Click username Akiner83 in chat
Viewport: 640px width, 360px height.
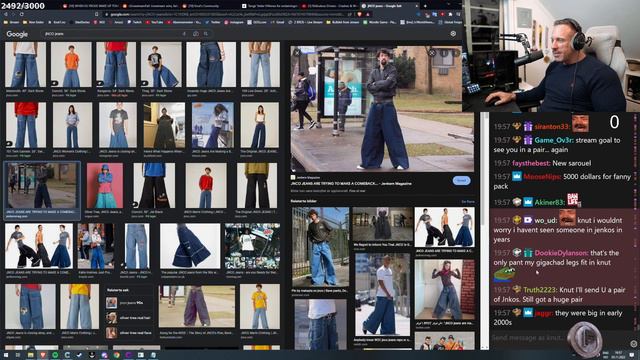pyautogui.click(x=549, y=202)
